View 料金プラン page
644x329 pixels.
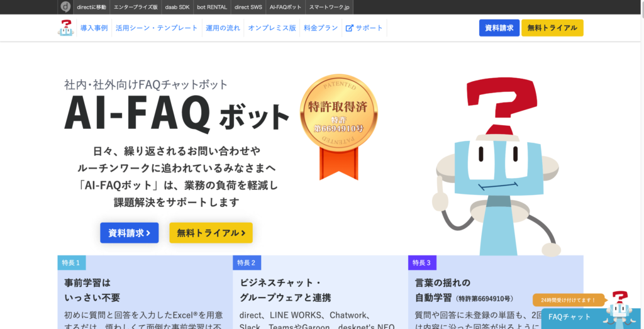point(321,28)
